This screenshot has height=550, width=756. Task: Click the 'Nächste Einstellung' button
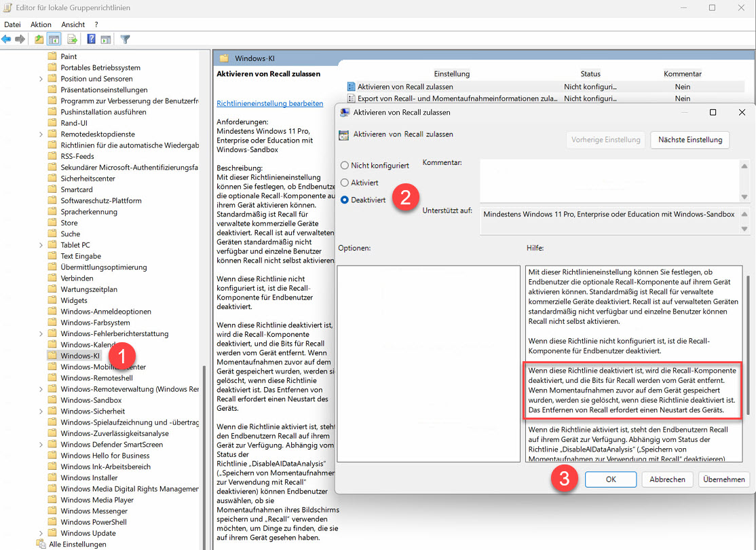690,140
